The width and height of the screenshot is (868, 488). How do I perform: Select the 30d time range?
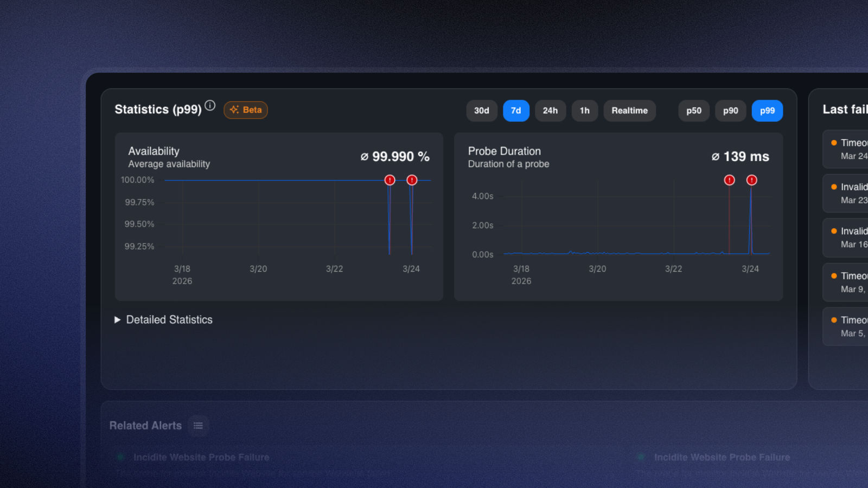pyautogui.click(x=482, y=111)
